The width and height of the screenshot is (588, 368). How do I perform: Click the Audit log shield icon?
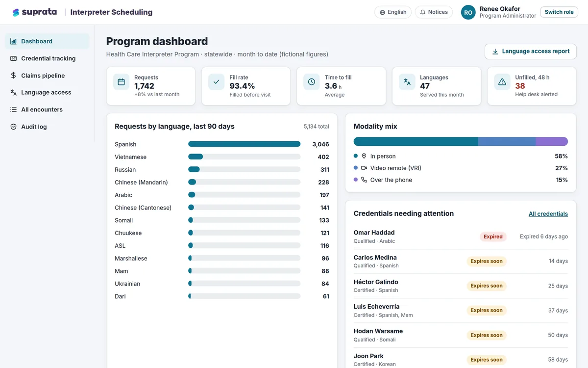coord(13,127)
